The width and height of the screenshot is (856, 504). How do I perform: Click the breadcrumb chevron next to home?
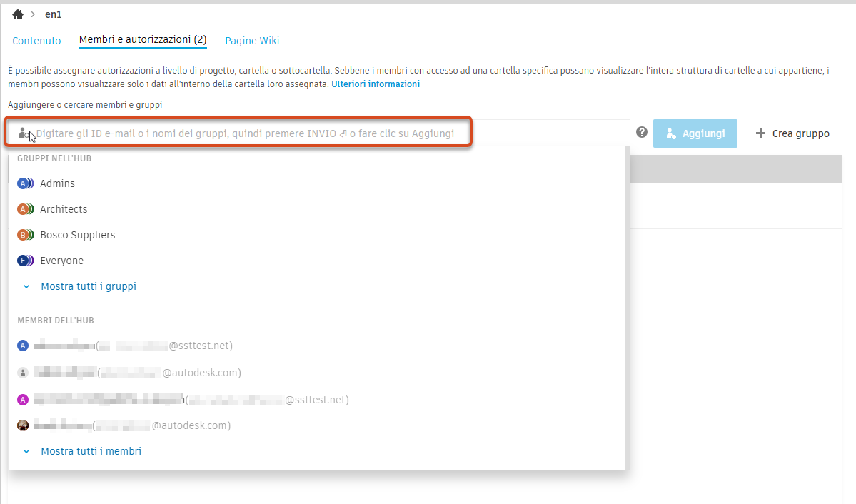(32, 14)
